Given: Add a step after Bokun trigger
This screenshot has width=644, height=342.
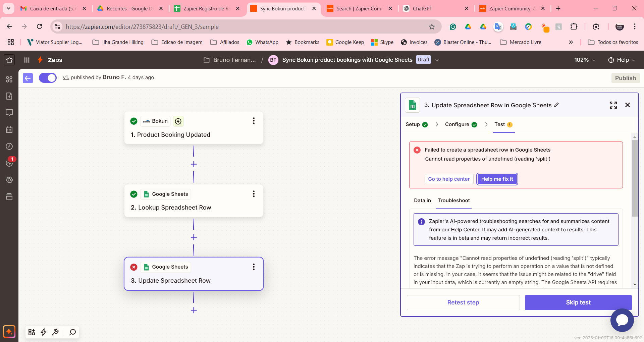Looking at the screenshot, I should point(194,164).
